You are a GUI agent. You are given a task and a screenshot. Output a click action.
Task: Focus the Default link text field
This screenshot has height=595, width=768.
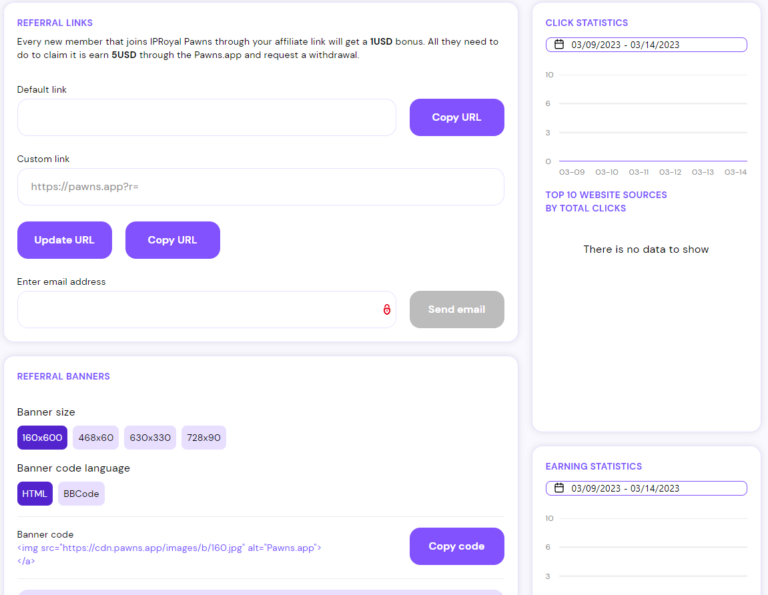[206, 118]
